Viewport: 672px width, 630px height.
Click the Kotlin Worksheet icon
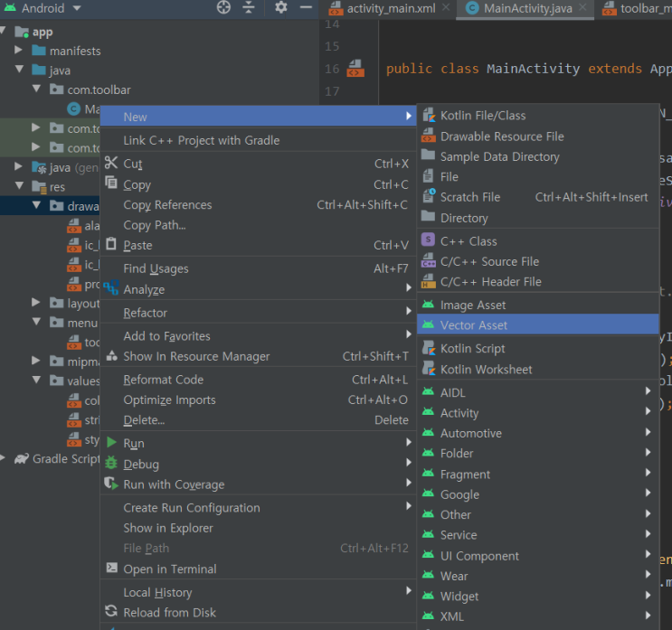[x=429, y=368]
